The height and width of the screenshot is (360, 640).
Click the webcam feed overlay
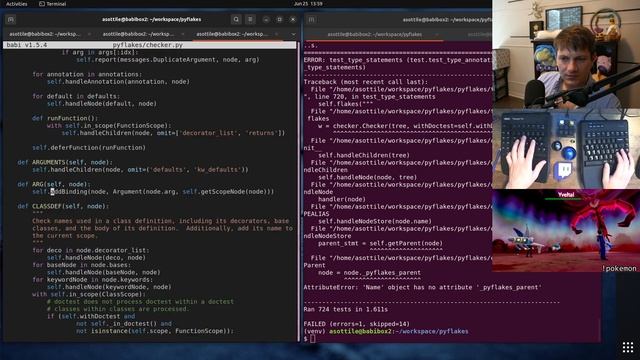tap(566, 54)
